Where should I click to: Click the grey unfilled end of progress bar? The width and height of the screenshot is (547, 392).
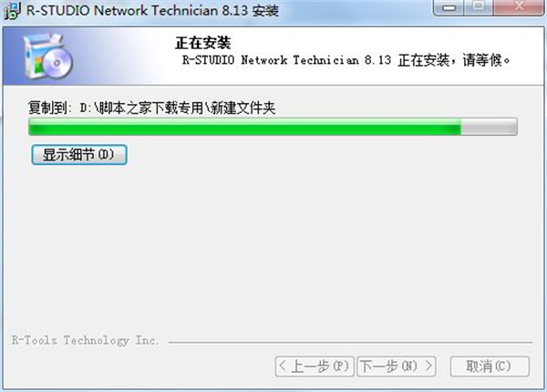point(489,127)
